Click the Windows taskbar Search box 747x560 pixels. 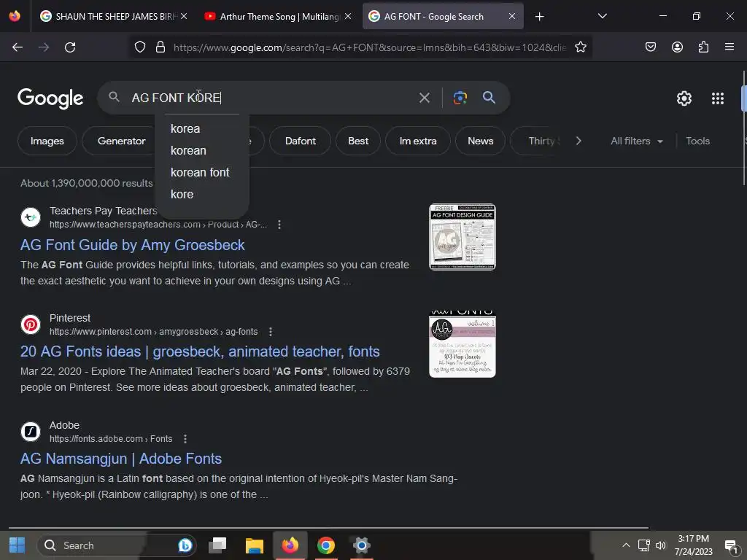(x=117, y=545)
